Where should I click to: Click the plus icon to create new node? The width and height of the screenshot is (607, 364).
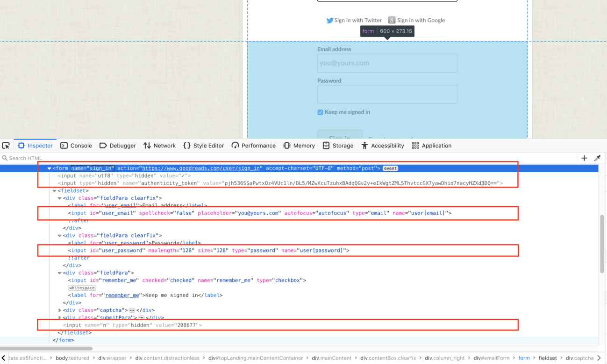[x=584, y=158]
